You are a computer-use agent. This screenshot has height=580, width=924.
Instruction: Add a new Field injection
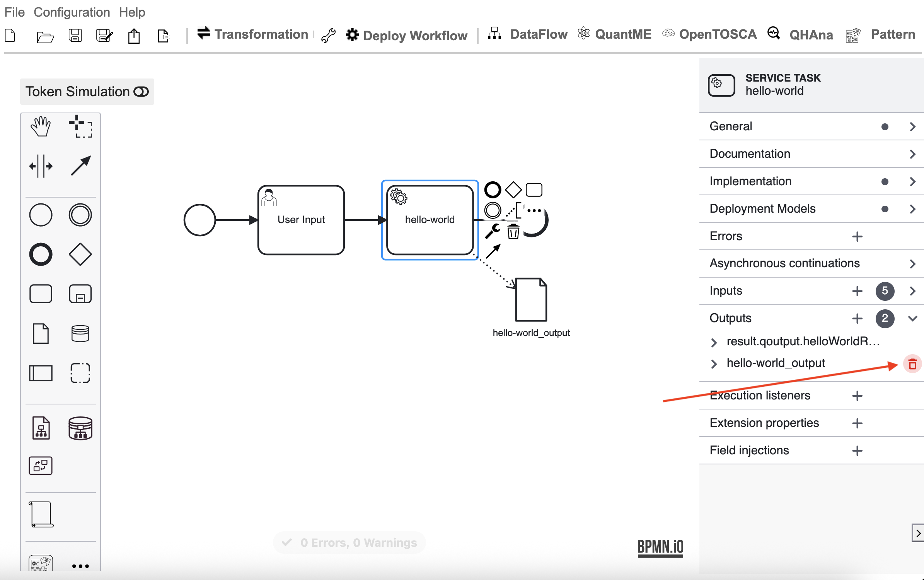(x=857, y=451)
